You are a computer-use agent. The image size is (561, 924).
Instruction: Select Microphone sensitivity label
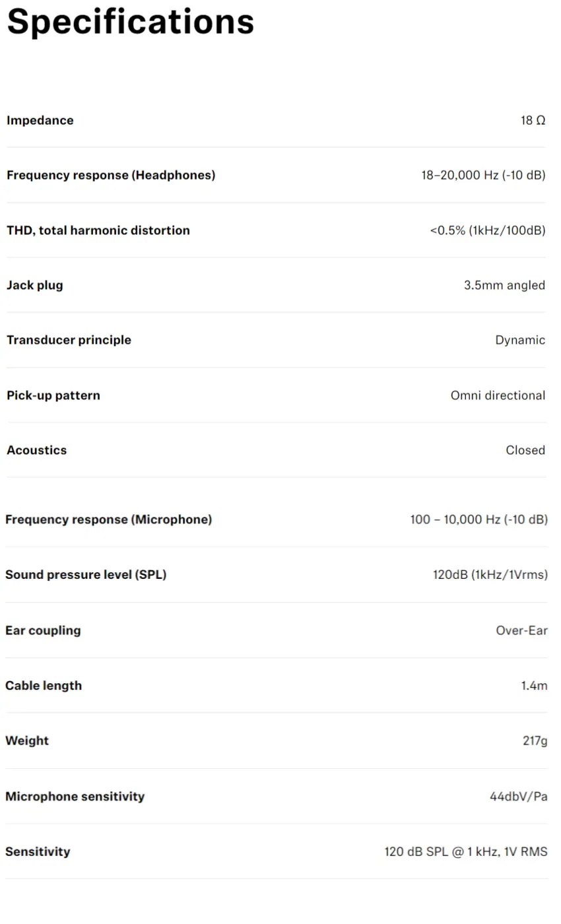click(x=75, y=797)
